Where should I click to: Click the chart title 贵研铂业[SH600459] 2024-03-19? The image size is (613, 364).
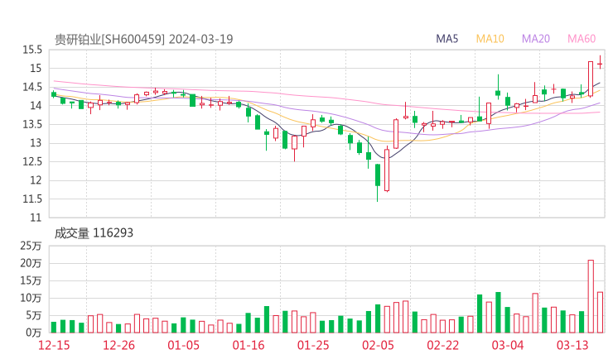pyautogui.click(x=143, y=39)
